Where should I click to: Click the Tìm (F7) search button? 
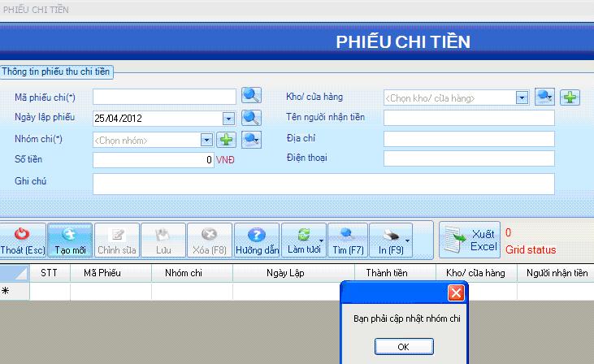(x=348, y=240)
